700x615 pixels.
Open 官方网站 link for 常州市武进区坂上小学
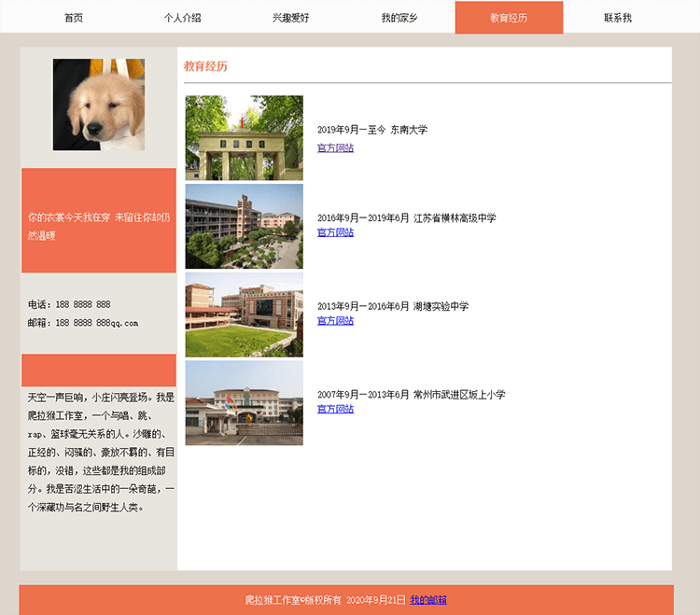[x=335, y=409]
